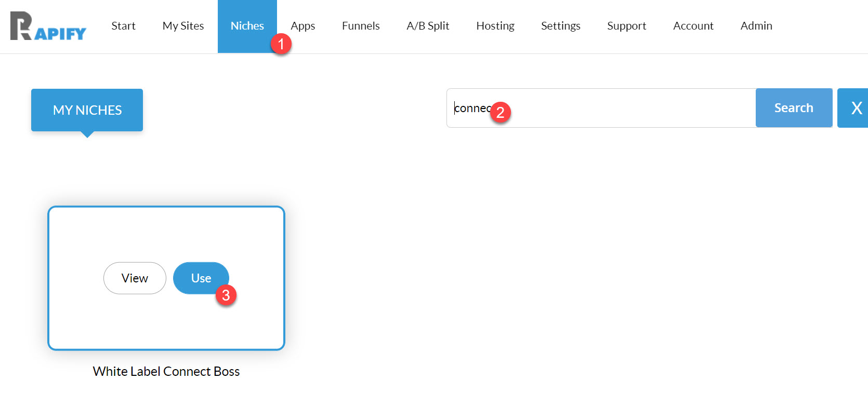Navigate to Funnels
868x407 pixels.
(x=361, y=26)
